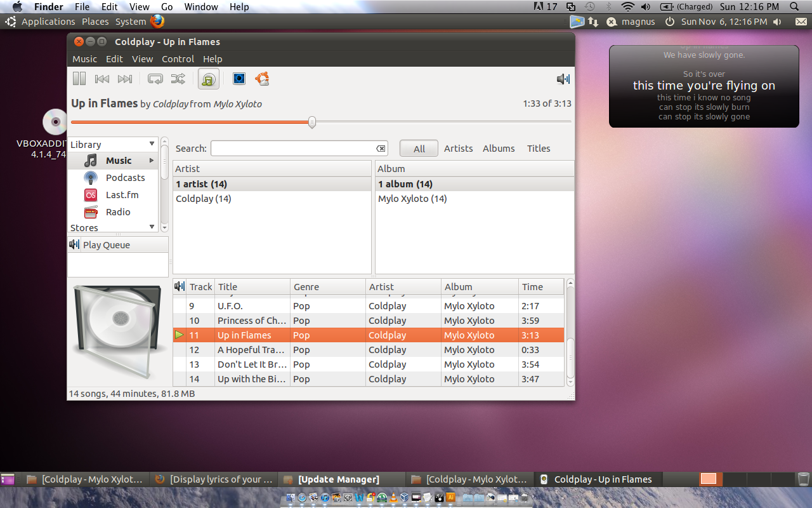
Task: Select the A Hopeful Tra... track row
Action: click(x=369, y=350)
